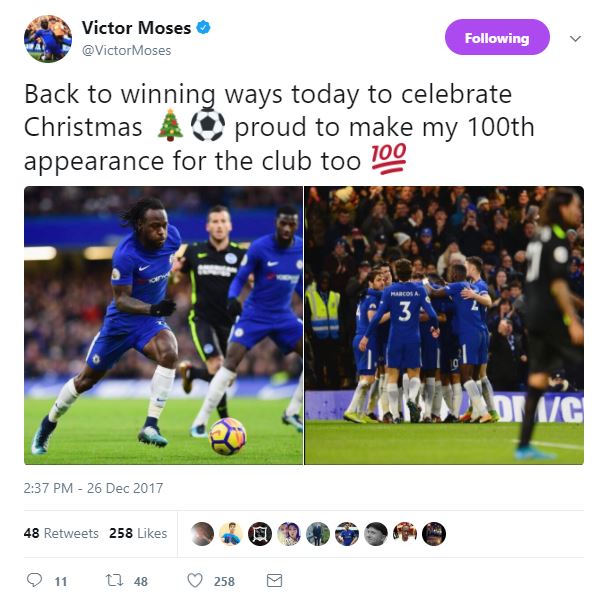Click the Christmas tree emoji
Image resolution: width=608 pixels, height=615 pixels.
pos(171,128)
